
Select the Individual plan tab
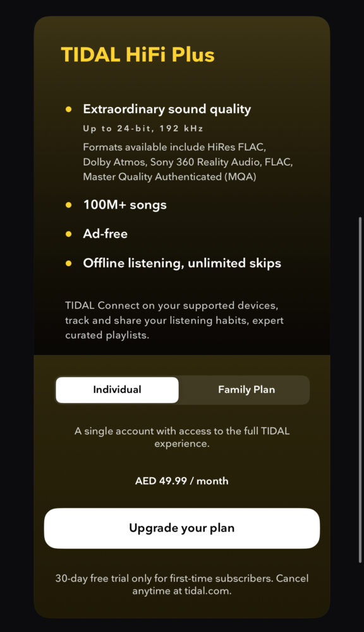pos(117,390)
